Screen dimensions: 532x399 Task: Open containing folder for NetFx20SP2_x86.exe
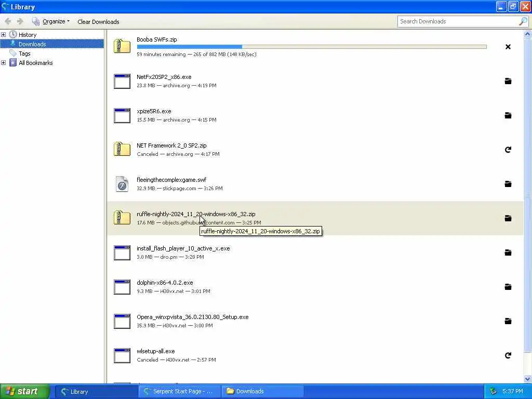[x=508, y=81]
